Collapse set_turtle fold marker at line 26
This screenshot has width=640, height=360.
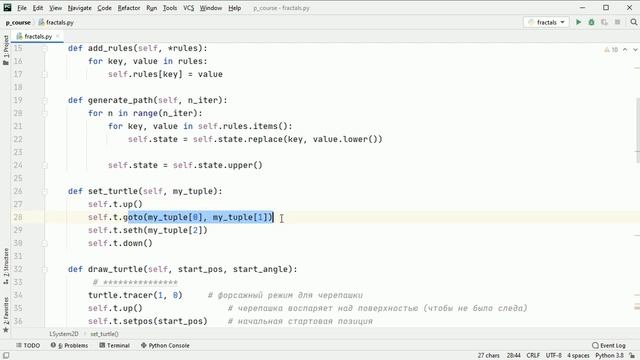[44, 191]
